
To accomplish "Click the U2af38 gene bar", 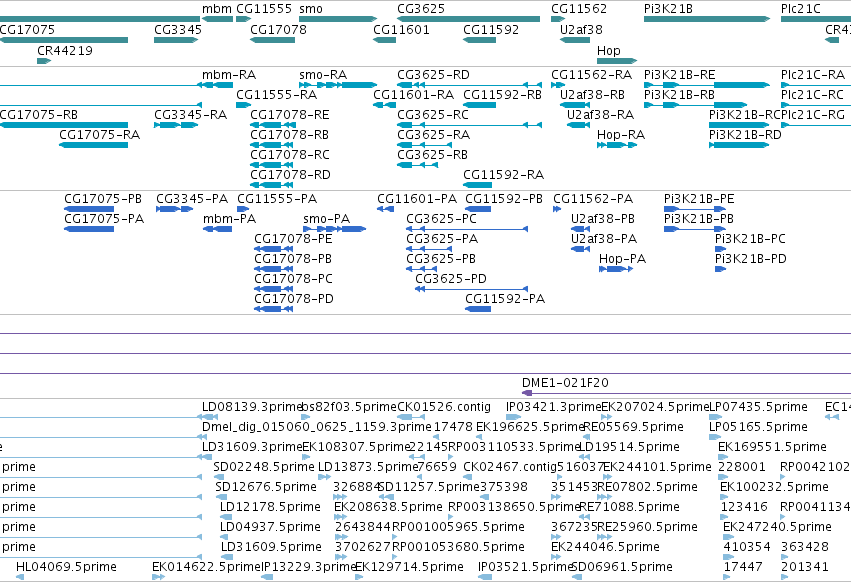I will 575,40.
